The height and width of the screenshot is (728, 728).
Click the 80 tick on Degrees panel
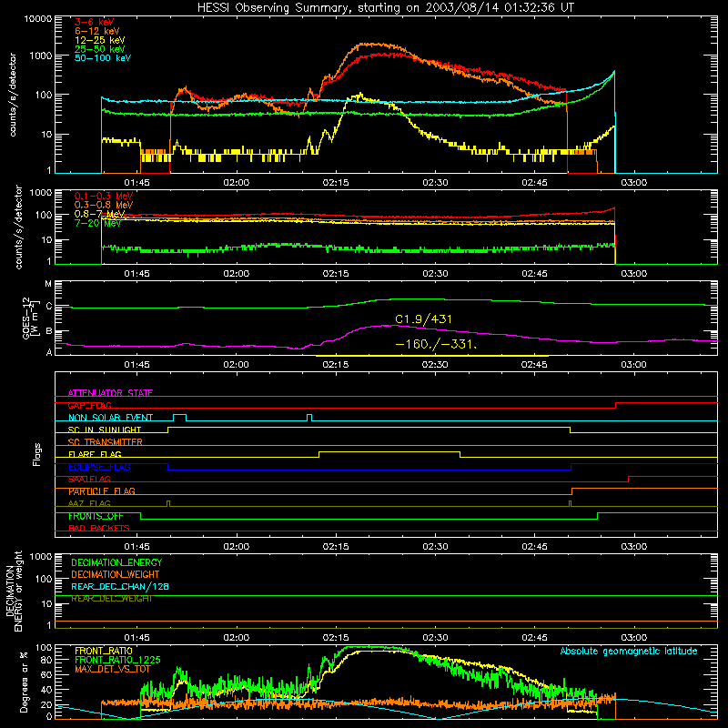click(46, 659)
